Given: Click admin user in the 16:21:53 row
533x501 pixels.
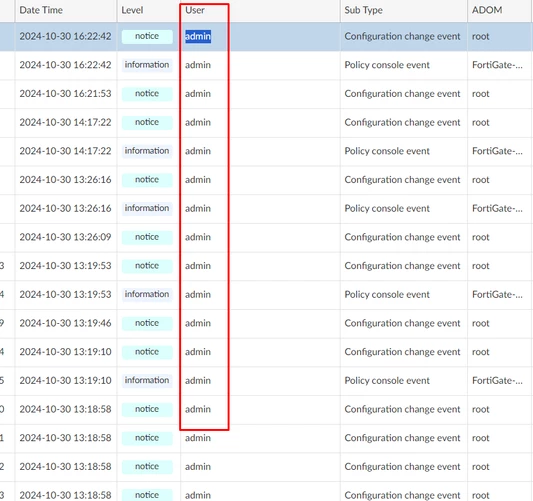Looking at the screenshot, I should (198, 93).
